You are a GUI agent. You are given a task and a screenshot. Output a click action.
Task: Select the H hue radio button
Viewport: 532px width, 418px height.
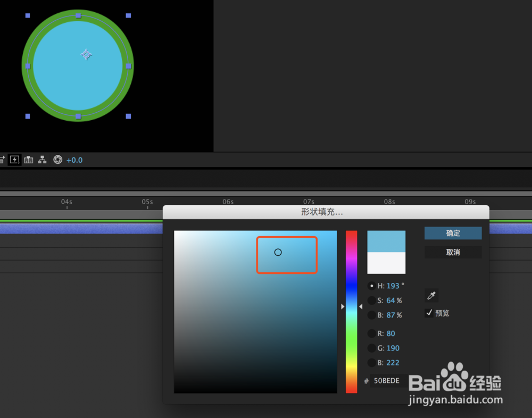[x=372, y=286]
